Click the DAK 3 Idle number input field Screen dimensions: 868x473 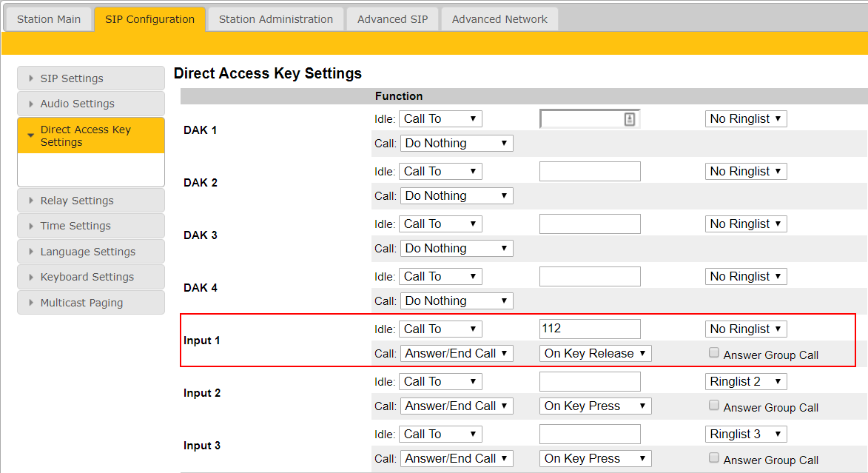pyautogui.click(x=589, y=224)
